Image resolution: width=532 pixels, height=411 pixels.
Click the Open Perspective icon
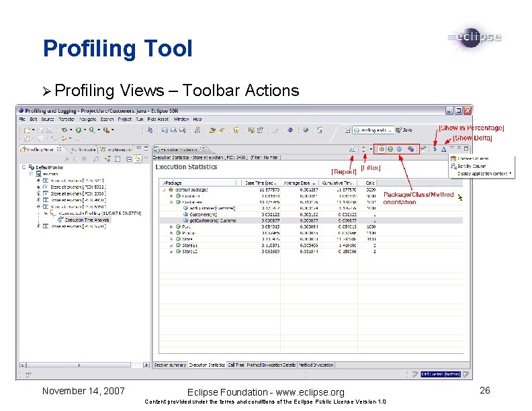pyautogui.click(x=347, y=130)
